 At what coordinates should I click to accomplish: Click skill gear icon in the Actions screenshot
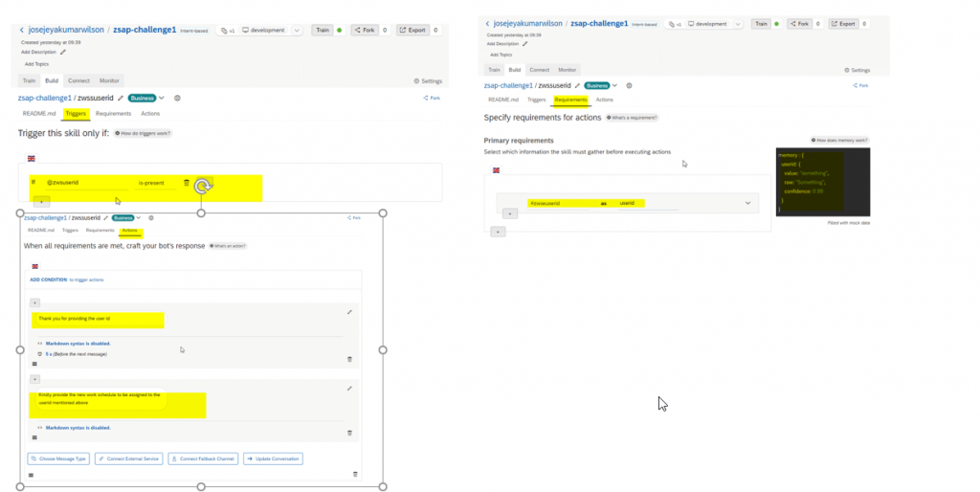pos(151,218)
